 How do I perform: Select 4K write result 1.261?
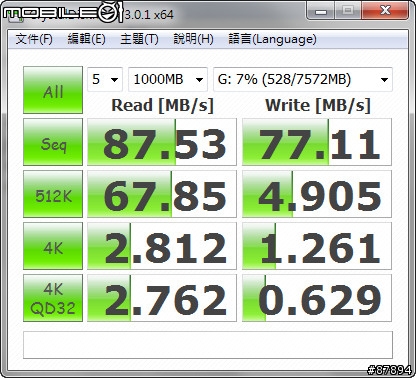coord(317,246)
